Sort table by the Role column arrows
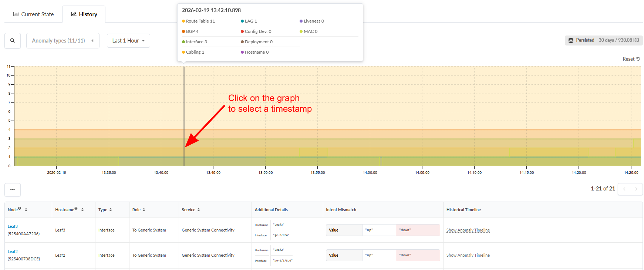Image resolution: width=644 pixels, height=270 pixels. (144, 210)
